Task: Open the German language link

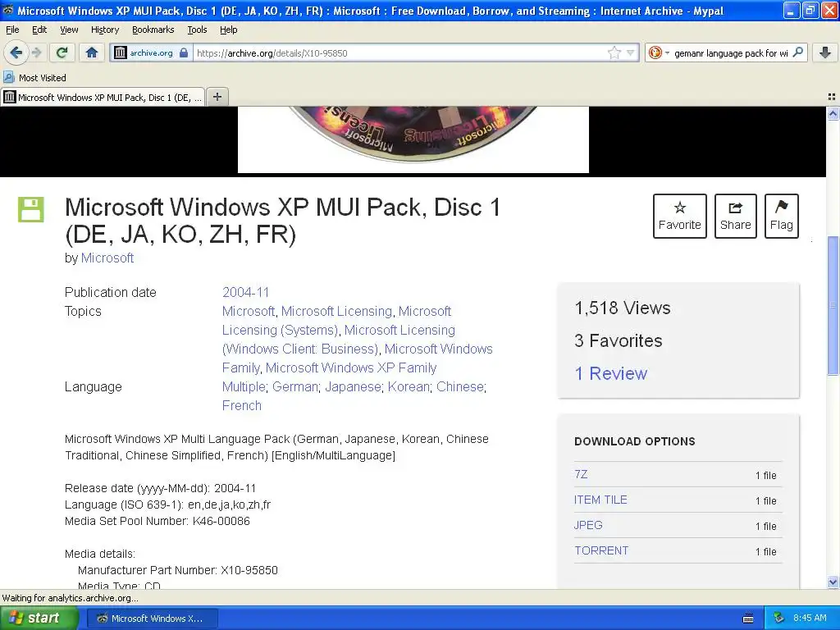Action: coord(294,386)
